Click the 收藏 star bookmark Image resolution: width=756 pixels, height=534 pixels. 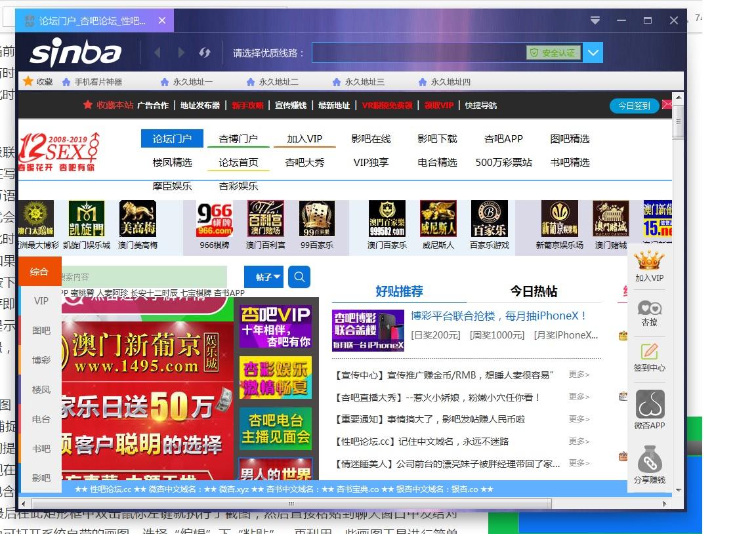38,81
